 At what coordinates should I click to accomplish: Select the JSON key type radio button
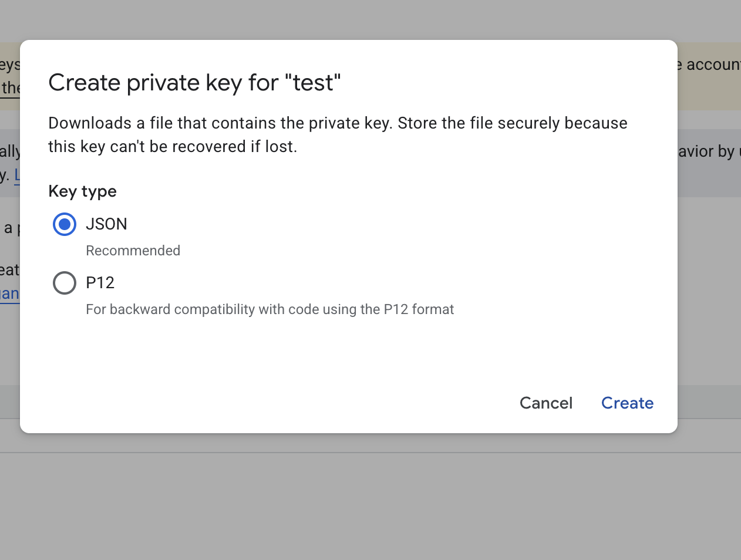tap(65, 224)
